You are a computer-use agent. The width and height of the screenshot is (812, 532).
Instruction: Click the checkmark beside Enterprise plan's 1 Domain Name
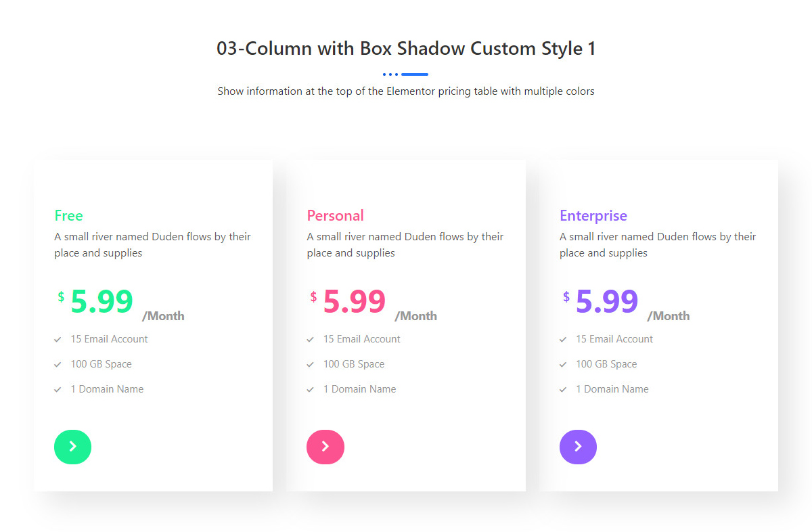563,389
